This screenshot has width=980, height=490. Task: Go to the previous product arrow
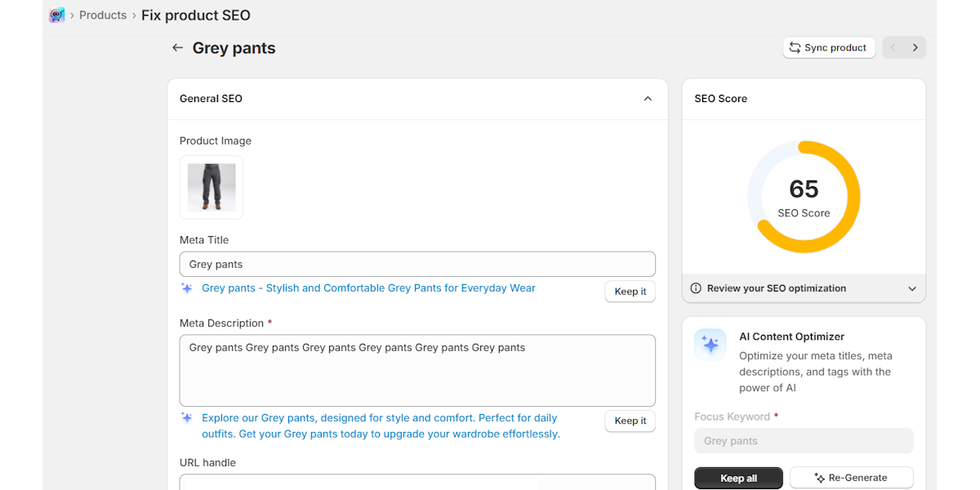pos(893,48)
